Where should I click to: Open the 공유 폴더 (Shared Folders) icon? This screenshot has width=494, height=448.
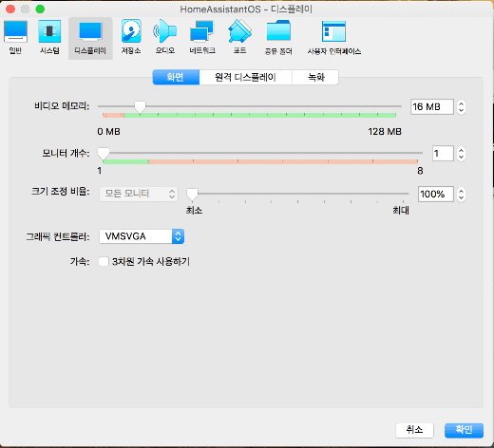point(278,38)
